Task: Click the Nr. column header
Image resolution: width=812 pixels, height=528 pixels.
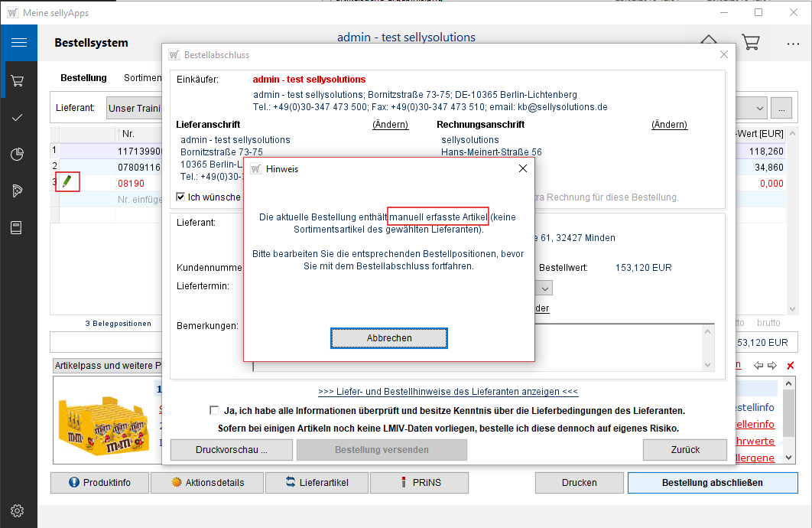Action: pyautogui.click(x=139, y=134)
